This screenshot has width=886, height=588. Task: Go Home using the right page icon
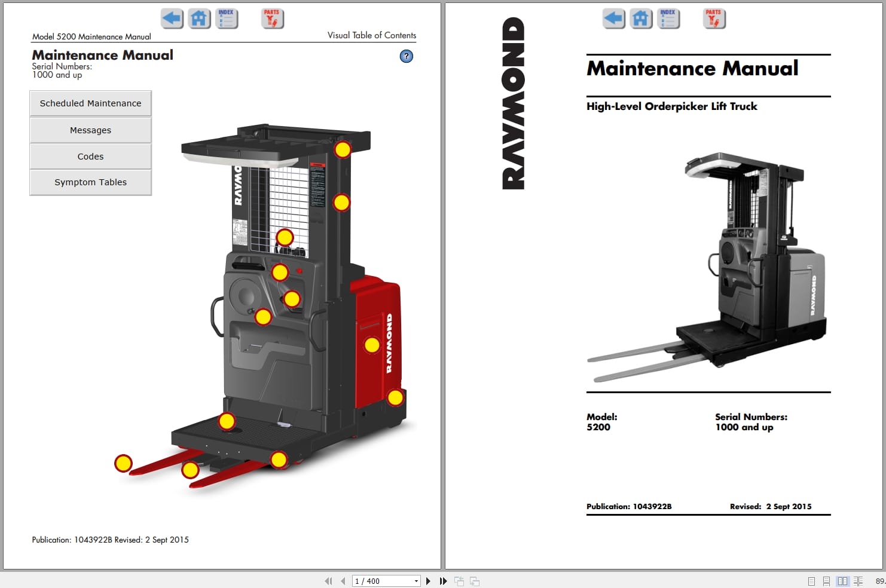[x=641, y=19]
